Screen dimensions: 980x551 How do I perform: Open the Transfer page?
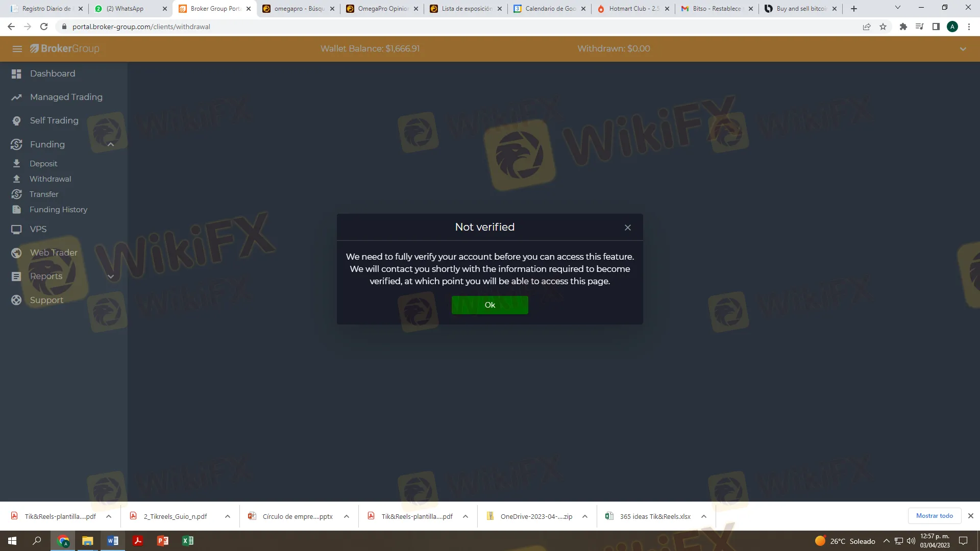point(44,194)
